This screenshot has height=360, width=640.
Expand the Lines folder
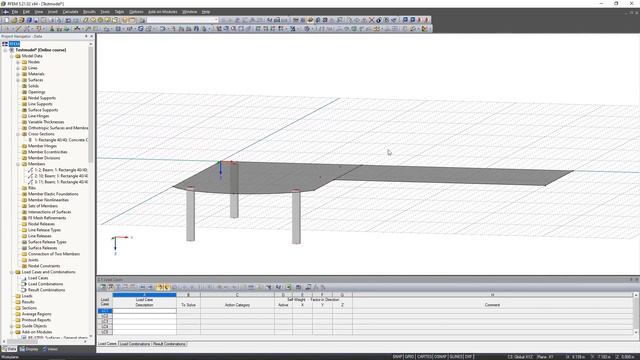point(18,68)
